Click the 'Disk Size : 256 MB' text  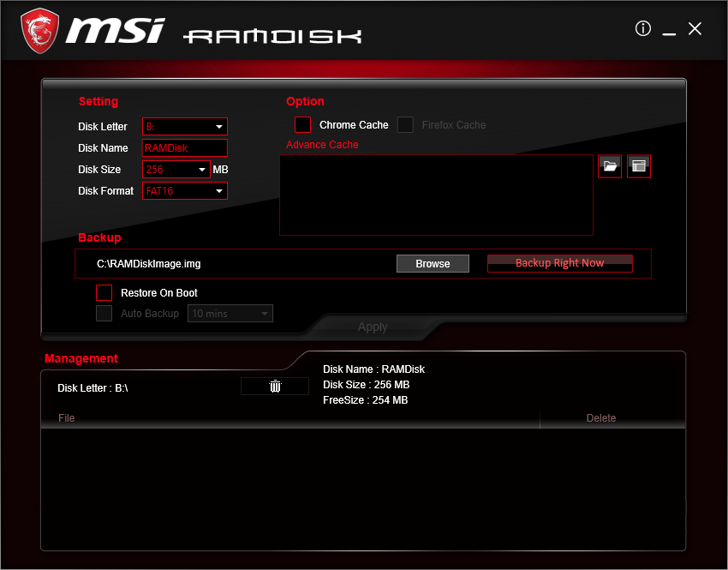pyautogui.click(x=367, y=385)
